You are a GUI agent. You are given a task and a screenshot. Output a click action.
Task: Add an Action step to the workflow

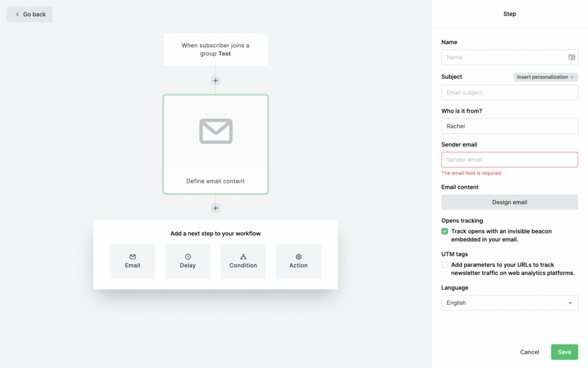click(x=299, y=262)
